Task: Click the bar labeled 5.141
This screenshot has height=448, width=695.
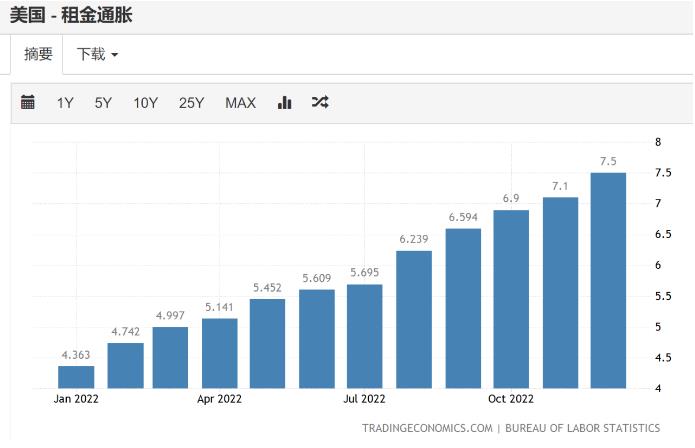Action: coord(219,353)
